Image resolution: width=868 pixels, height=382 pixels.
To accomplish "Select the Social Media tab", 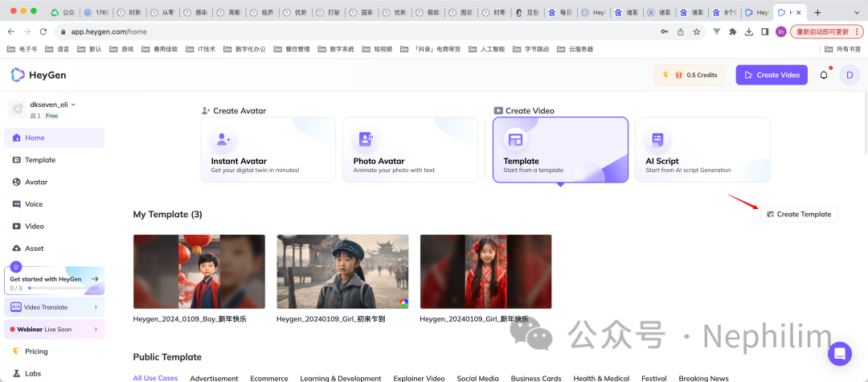I will pos(477,378).
